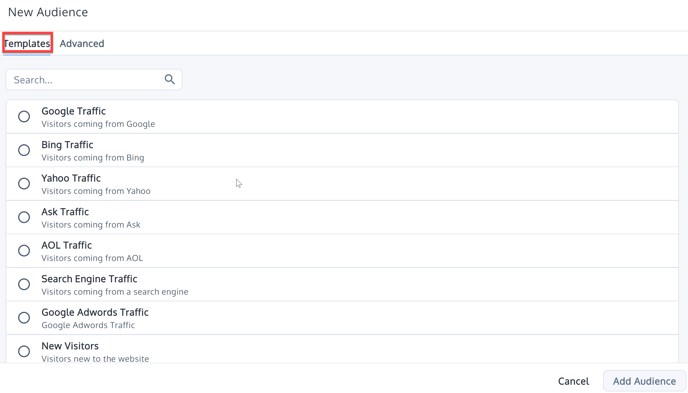
Task: Click the search magnifier icon
Action: [170, 79]
